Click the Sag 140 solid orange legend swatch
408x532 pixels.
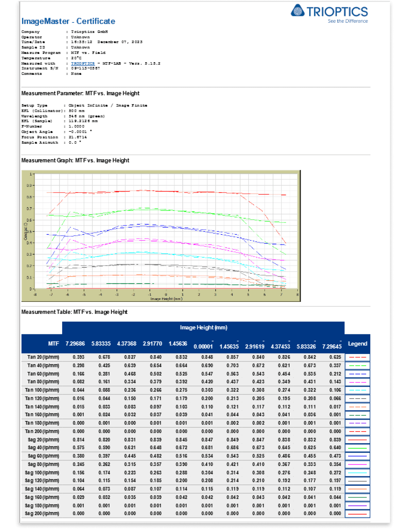coord(357,489)
